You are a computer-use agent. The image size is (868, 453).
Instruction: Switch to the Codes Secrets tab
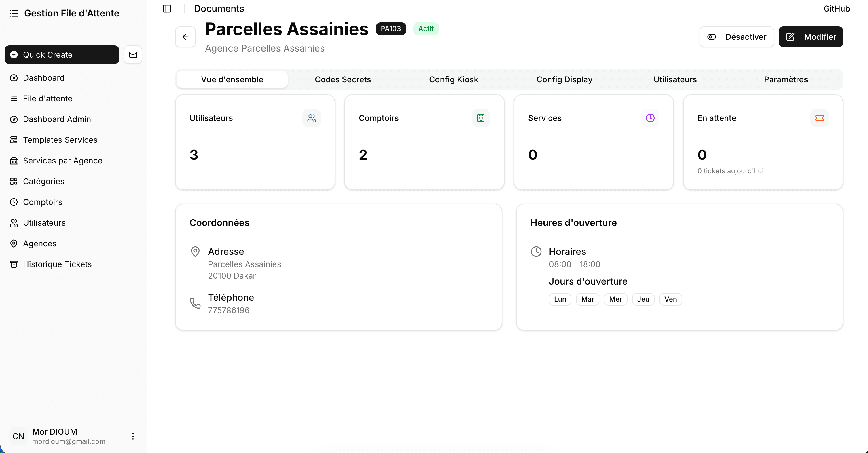[343, 79]
